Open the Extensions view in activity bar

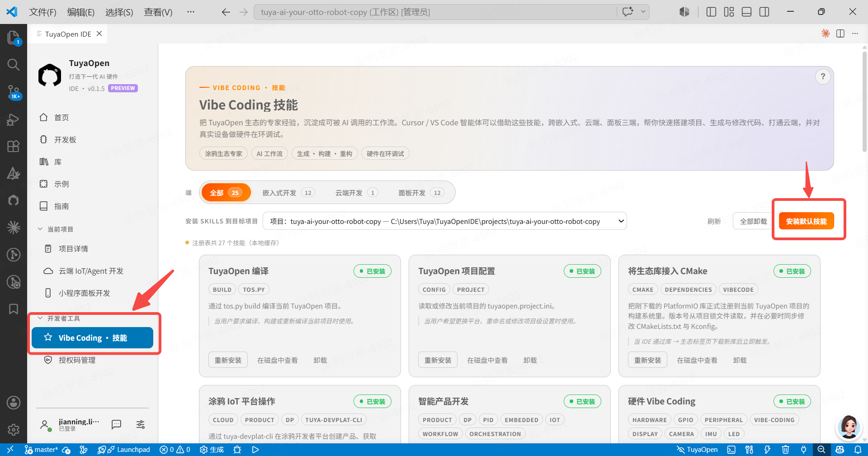14,146
